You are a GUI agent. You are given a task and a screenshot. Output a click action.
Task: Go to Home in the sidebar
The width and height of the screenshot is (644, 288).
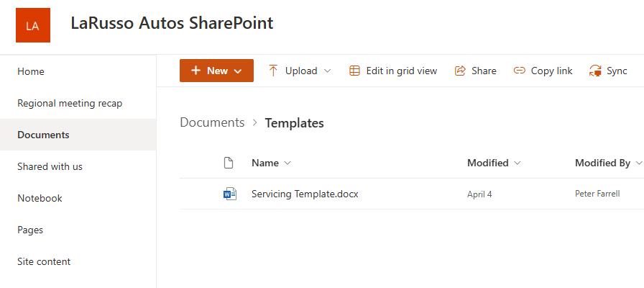click(31, 71)
